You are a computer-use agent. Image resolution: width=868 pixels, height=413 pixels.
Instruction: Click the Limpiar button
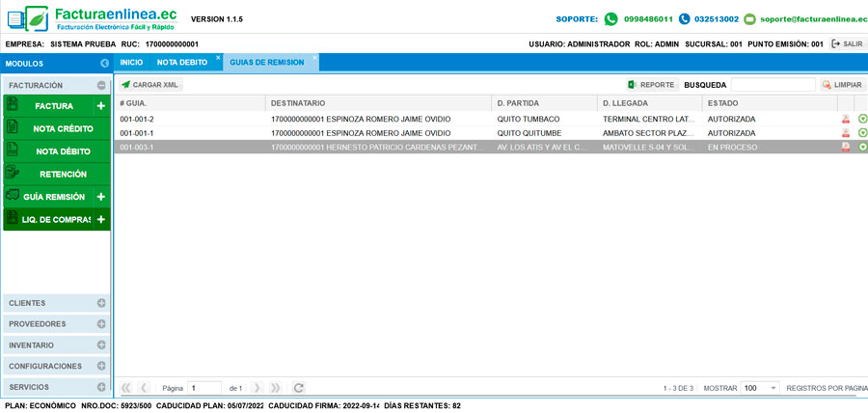(x=842, y=85)
